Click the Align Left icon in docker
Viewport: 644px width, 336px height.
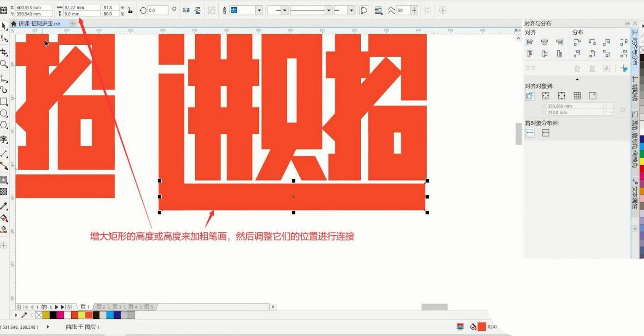pos(530,42)
